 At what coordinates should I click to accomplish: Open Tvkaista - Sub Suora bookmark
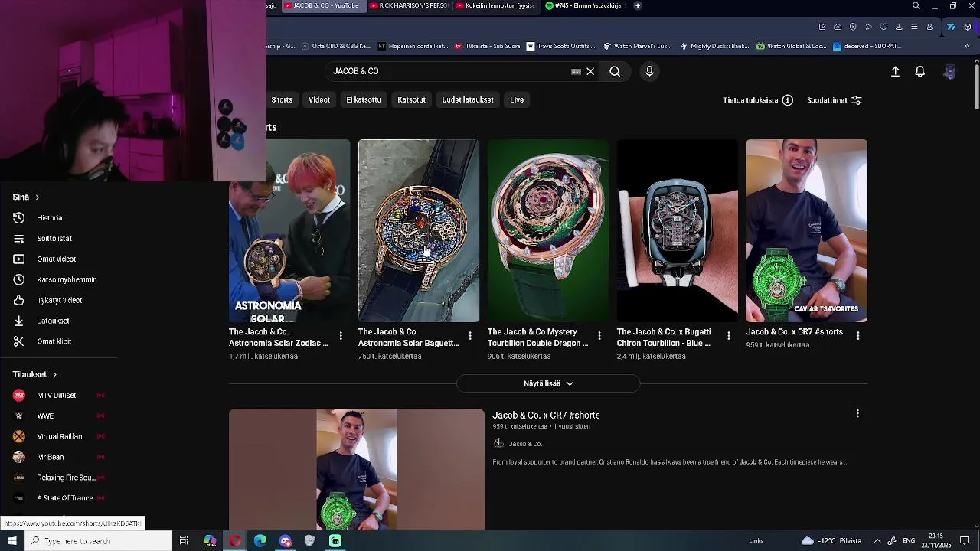click(x=488, y=46)
